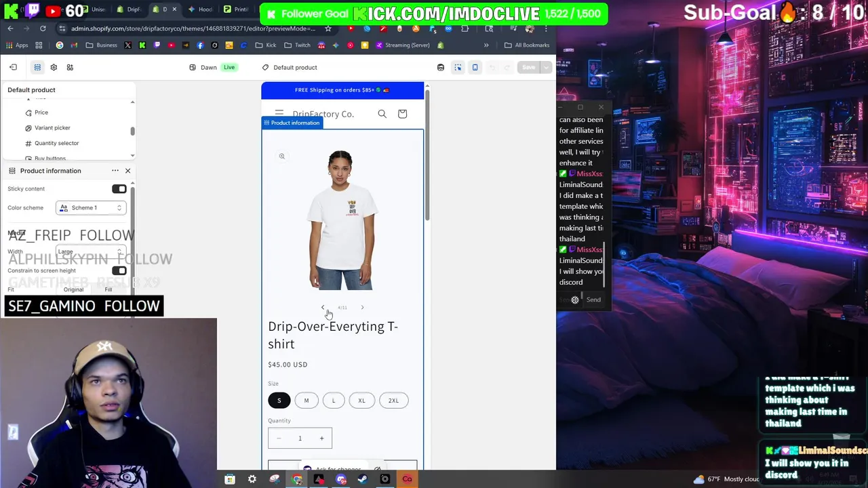Viewport: 868px width, 488px height.
Task: Choose Original media fit
Action: [73, 289]
